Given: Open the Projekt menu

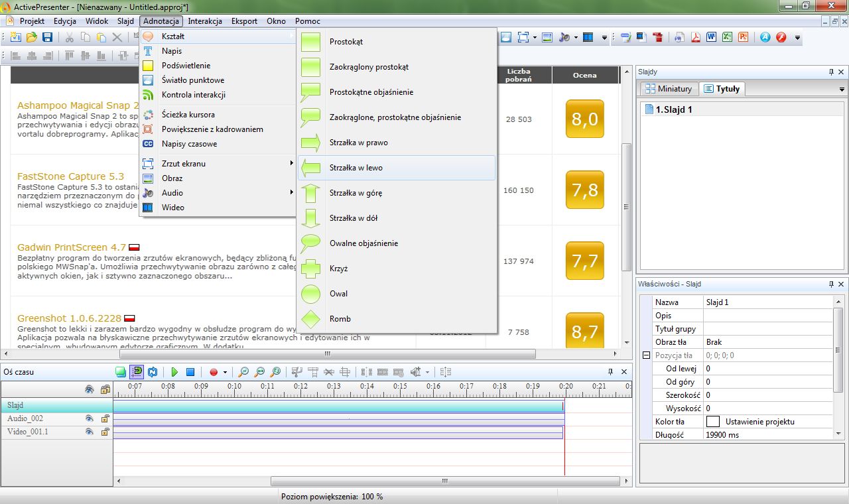Looking at the screenshot, I should (x=32, y=21).
